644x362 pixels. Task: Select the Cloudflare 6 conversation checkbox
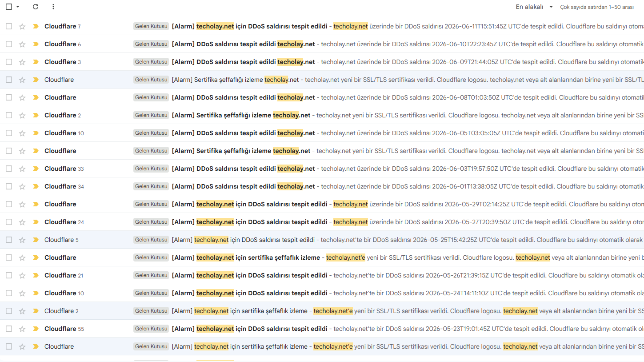(x=9, y=44)
